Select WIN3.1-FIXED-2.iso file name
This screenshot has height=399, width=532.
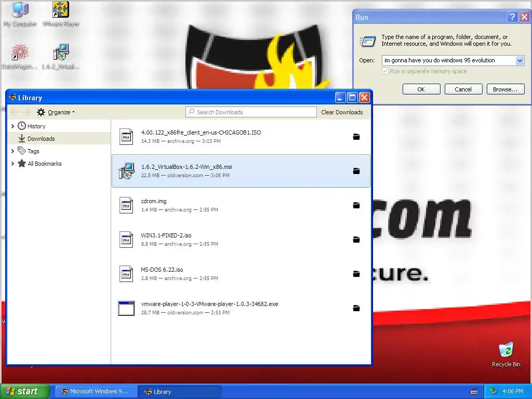166,235
